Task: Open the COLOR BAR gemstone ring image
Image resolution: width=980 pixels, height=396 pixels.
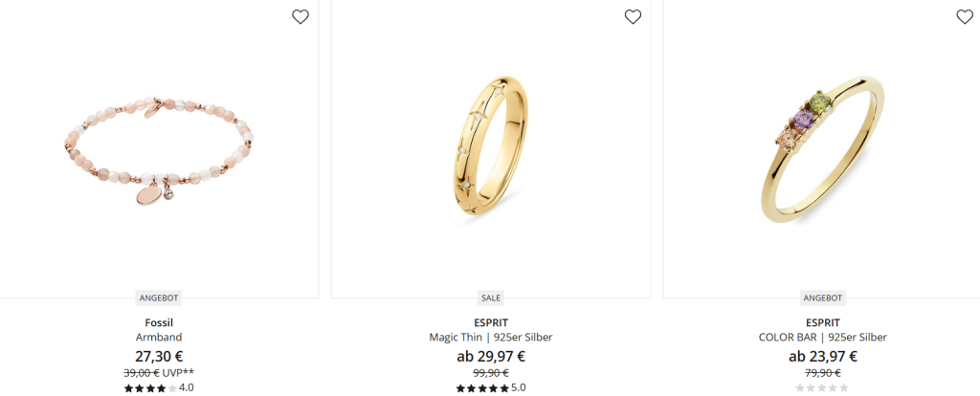Action: [822, 150]
